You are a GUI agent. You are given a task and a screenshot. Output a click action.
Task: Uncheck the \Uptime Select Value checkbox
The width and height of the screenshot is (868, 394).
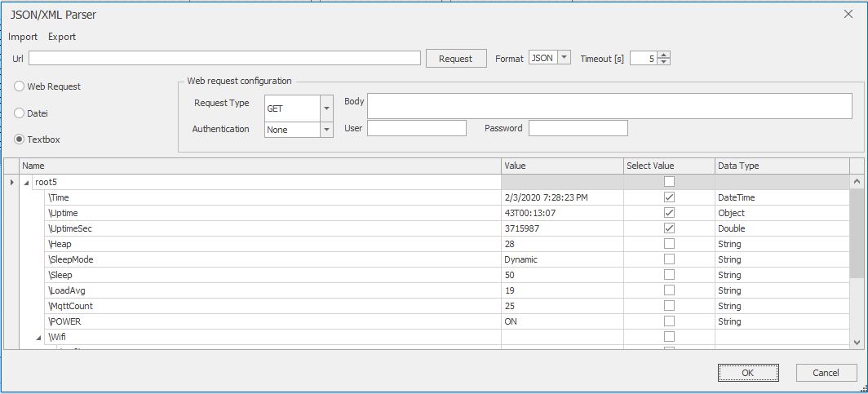click(x=669, y=212)
